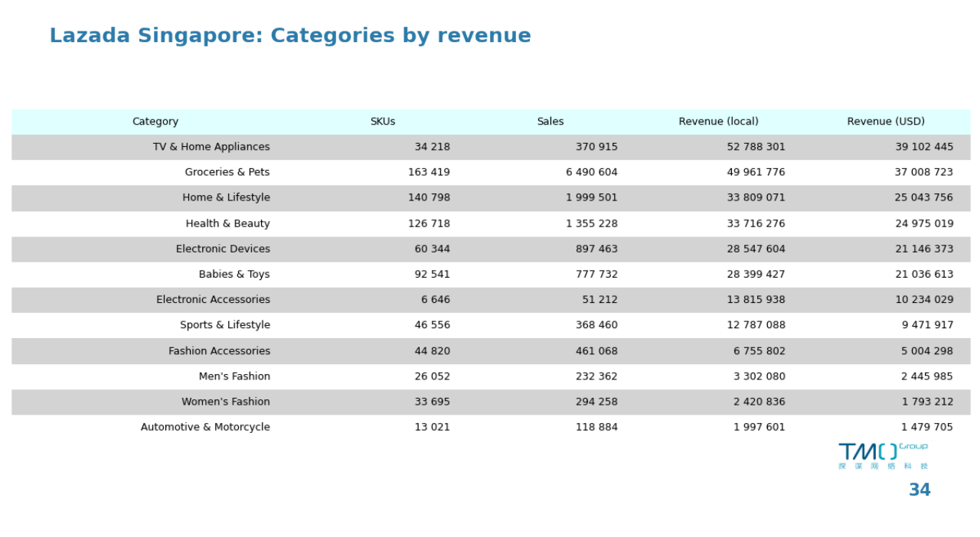The height and width of the screenshot is (537, 980).
Task: Select SKUs value 60 344
Action: pos(433,249)
